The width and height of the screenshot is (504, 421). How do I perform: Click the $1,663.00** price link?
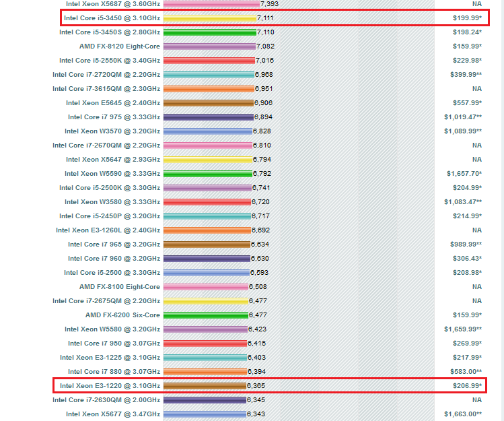(463, 414)
